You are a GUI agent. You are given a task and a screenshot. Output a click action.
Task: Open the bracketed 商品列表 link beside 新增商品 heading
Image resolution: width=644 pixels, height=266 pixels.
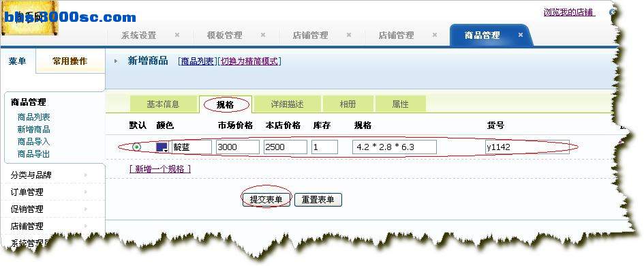tap(198, 61)
